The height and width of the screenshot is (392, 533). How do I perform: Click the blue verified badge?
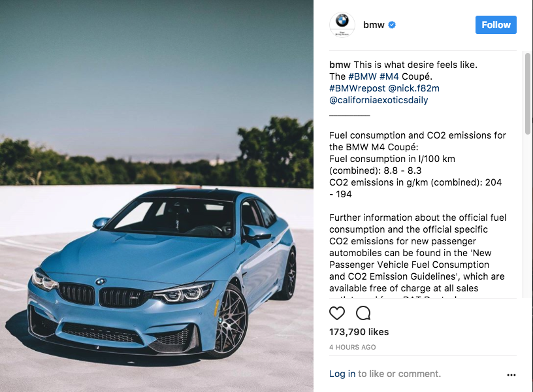392,25
